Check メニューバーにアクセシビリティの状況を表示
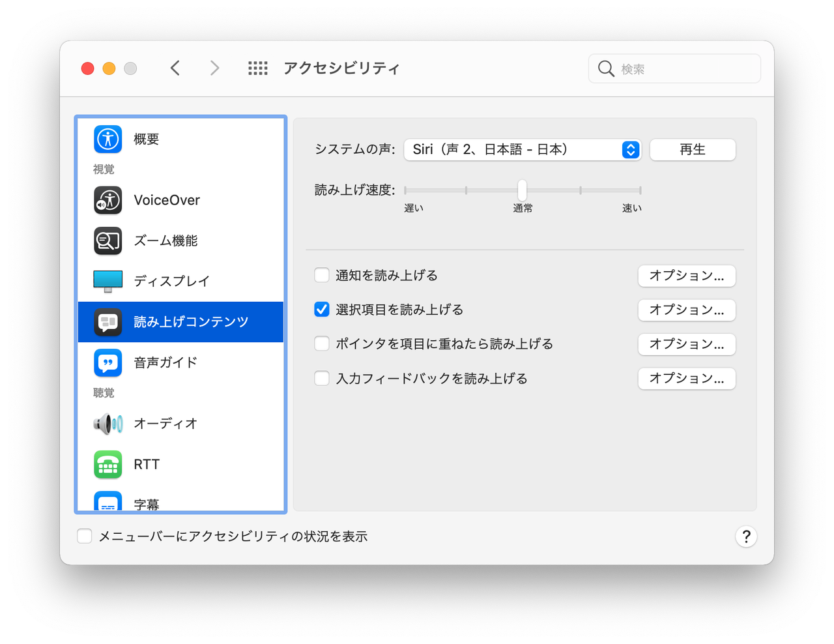 (84, 536)
